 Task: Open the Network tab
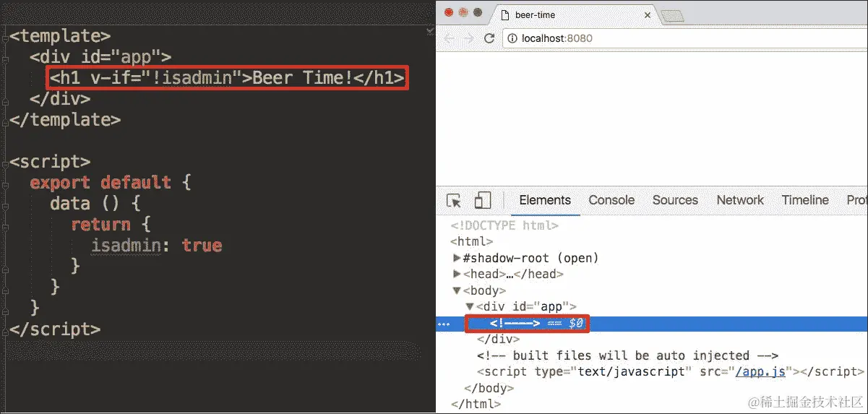pyautogui.click(x=740, y=200)
